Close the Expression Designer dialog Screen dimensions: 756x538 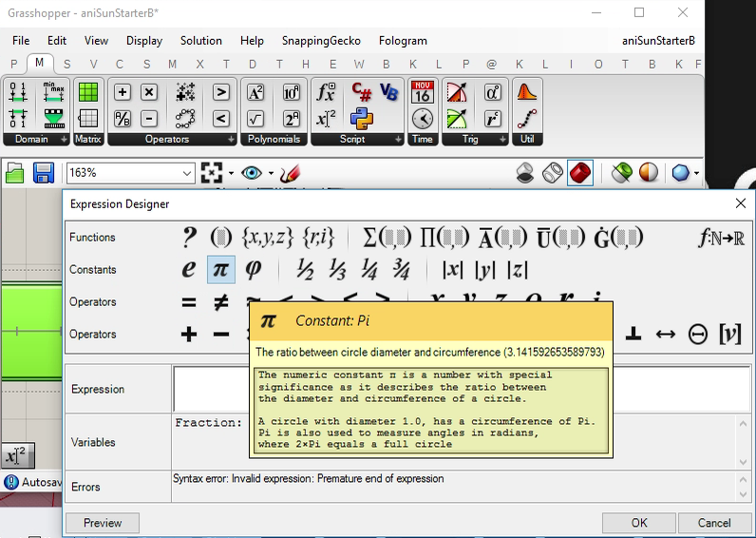click(x=741, y=203)
